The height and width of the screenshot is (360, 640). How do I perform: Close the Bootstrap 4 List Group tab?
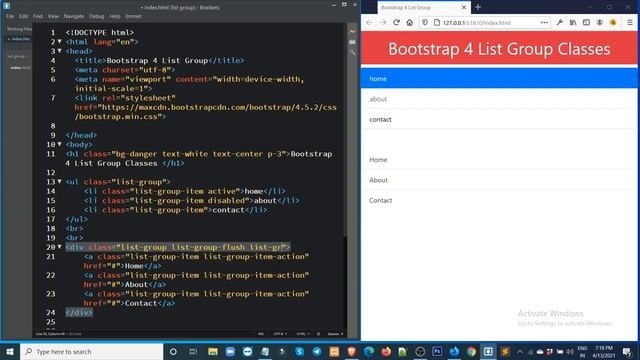tap(464, 7)
